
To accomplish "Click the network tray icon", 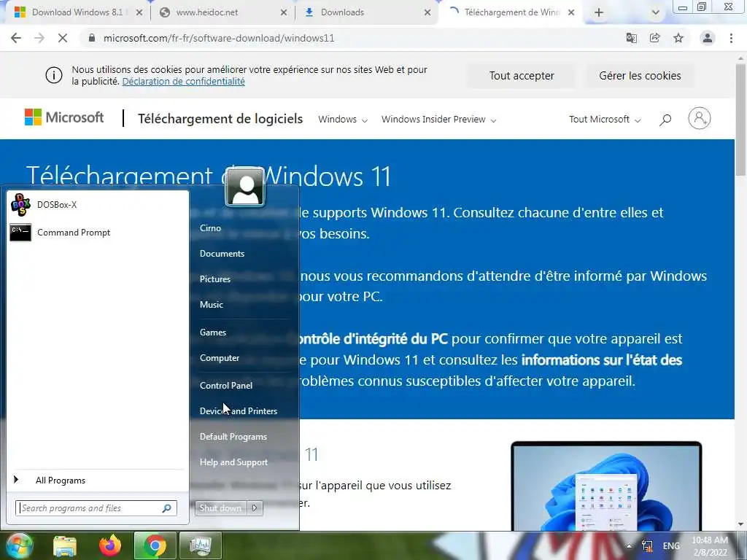I will [647, 546].
